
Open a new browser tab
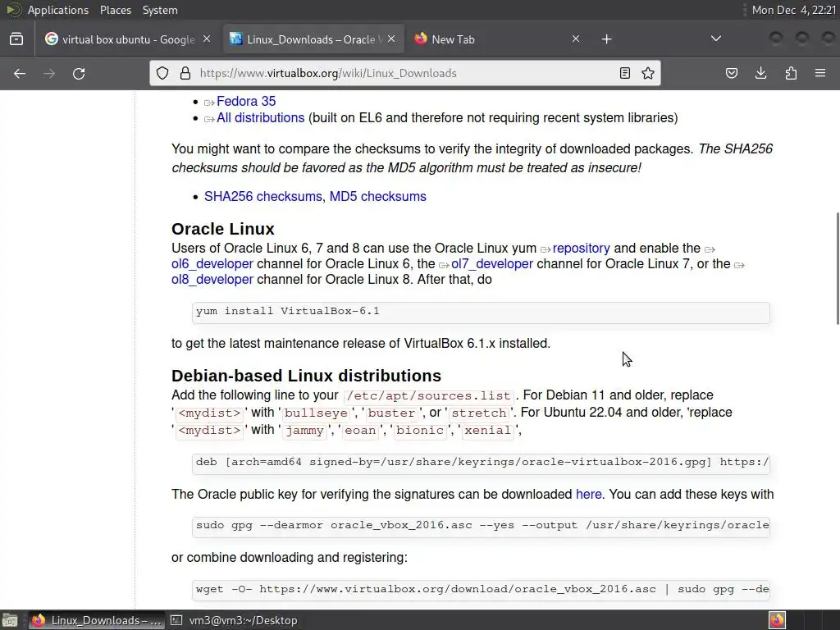606,39
